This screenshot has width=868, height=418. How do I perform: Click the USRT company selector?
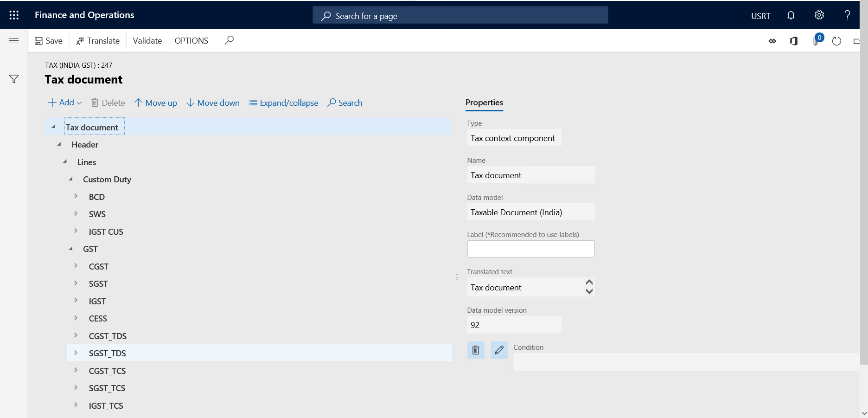[761, 16]
